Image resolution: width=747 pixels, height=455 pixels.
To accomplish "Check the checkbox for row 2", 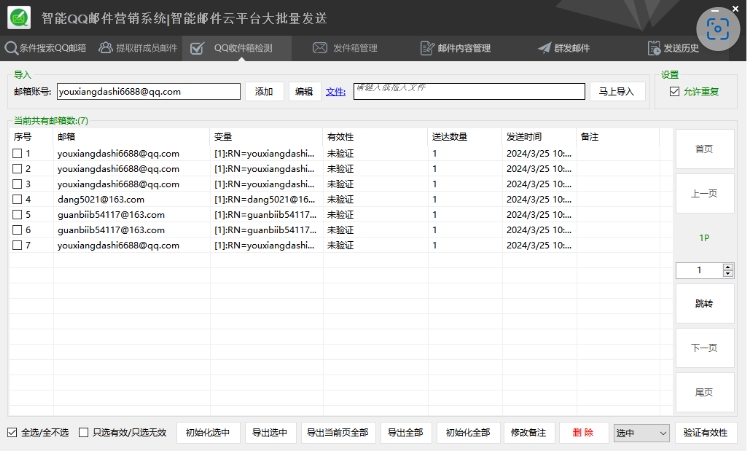I will coord(17,169).
